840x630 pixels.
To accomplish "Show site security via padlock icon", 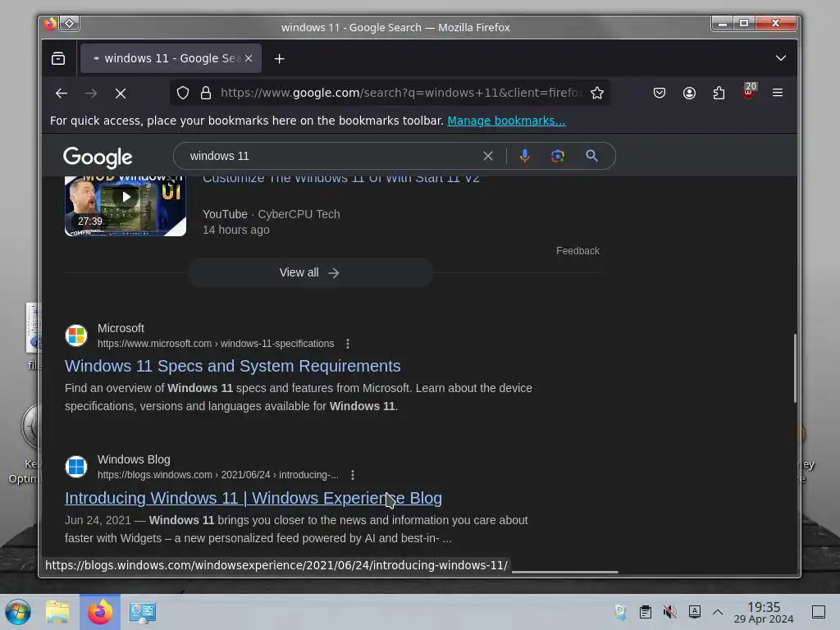I will pos(206,94).
